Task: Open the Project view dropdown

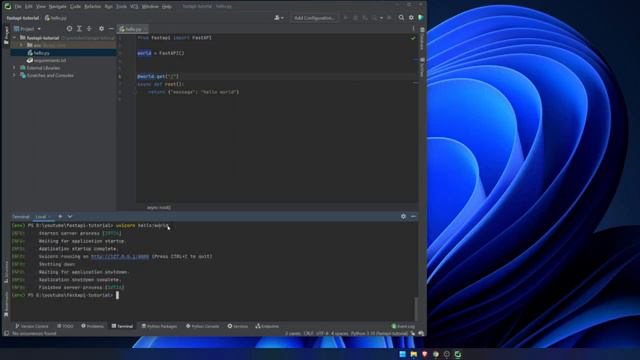Action: (x=27, y=29)
